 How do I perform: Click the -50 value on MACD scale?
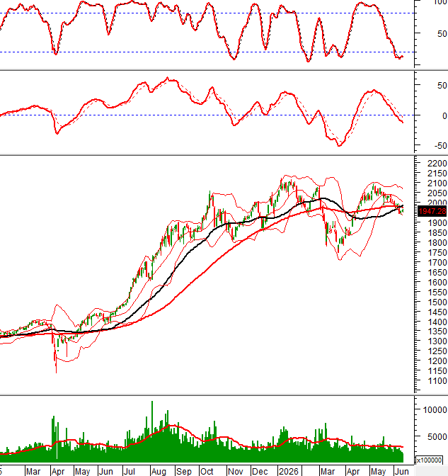point(440,146)
